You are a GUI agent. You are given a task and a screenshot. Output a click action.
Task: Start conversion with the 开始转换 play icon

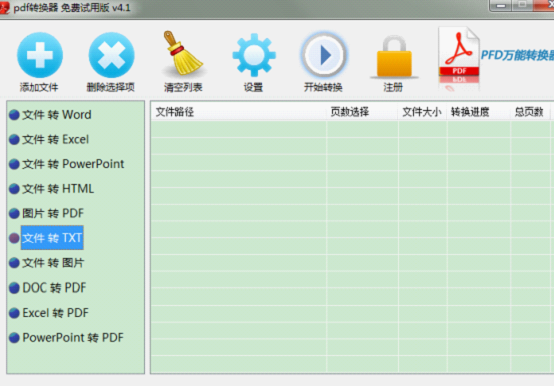click(x=324, y=55)
